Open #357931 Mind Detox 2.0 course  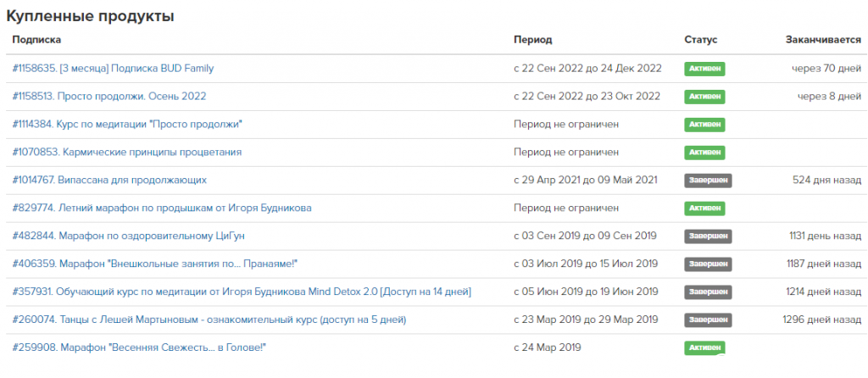tap(242, 292)
